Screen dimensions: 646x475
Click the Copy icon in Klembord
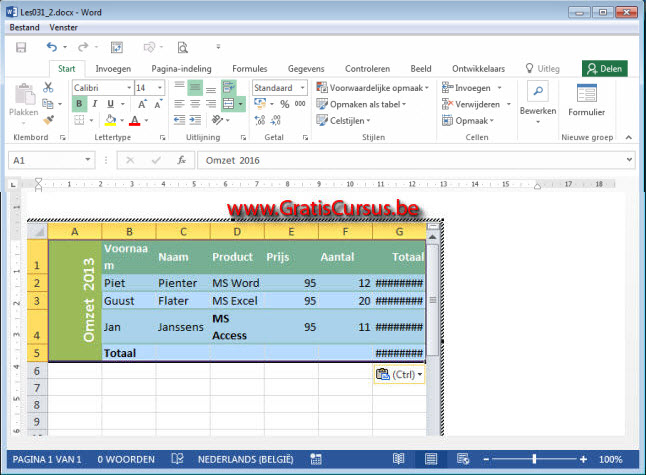coord(48,104)
